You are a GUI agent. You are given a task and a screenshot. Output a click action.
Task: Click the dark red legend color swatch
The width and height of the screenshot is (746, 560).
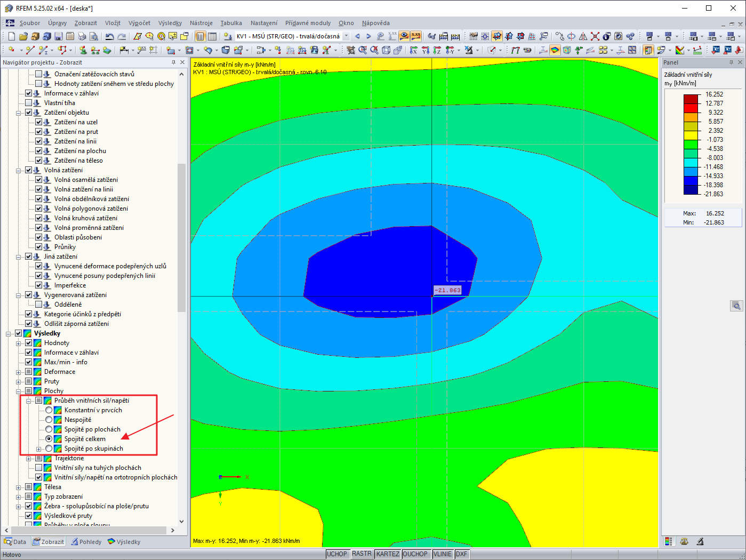pyautogui.click(x=691, y=99)
